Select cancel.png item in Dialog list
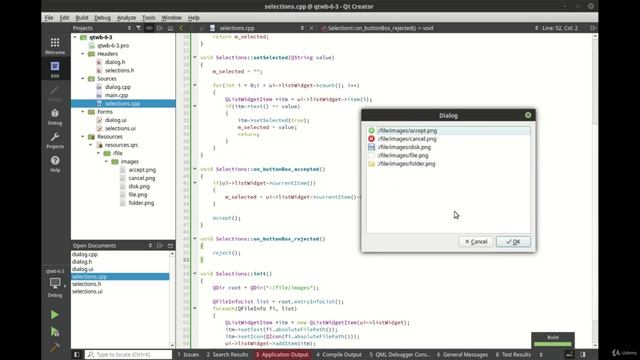The height and width of the screenshot is (360, 640). click(x=449, y=139)
